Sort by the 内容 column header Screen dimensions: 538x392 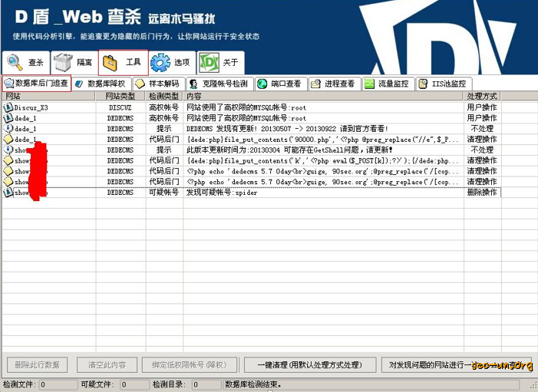[x=324, y=96]
